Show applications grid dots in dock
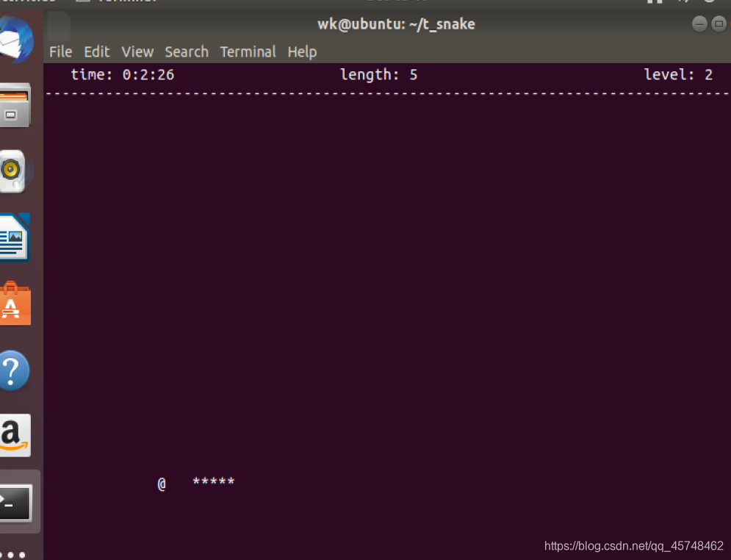This screenshot has width=731, height=560. point(14,555)
